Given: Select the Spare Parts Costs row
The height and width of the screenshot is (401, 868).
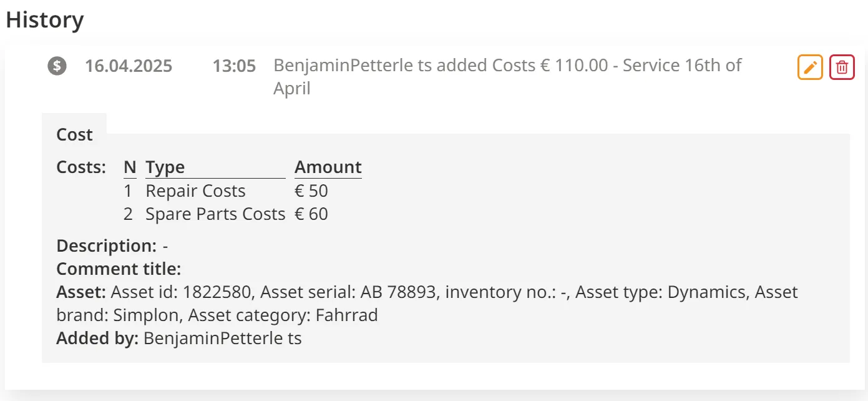Looking at the screenshot, I should [215, 214].
